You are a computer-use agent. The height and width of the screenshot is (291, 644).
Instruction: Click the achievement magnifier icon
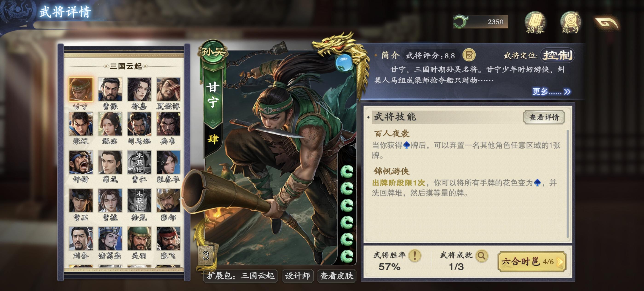click(x=482, y=256)
